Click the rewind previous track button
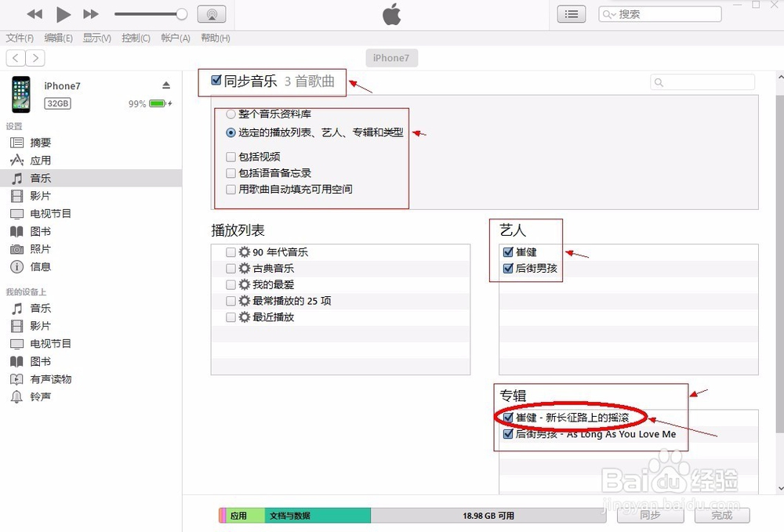Image resolution: width=784 pixels, height=532 pixels. (x=34, y=14)
